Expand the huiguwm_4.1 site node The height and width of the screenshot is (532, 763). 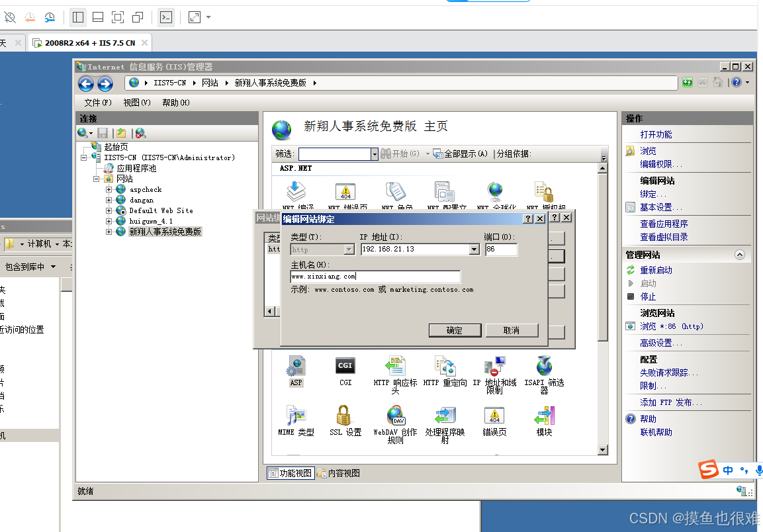pyautogui.click(x=109, y=221)
